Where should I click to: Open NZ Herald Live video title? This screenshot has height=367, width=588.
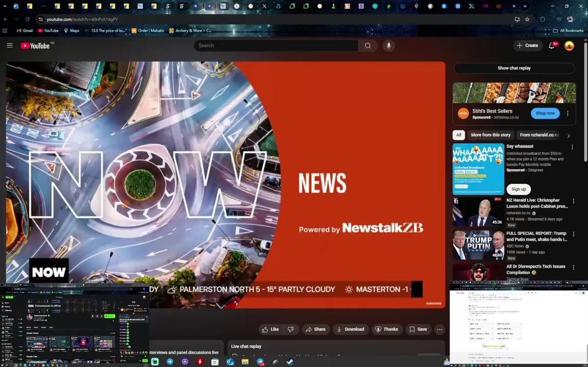(x=537, y=203)
